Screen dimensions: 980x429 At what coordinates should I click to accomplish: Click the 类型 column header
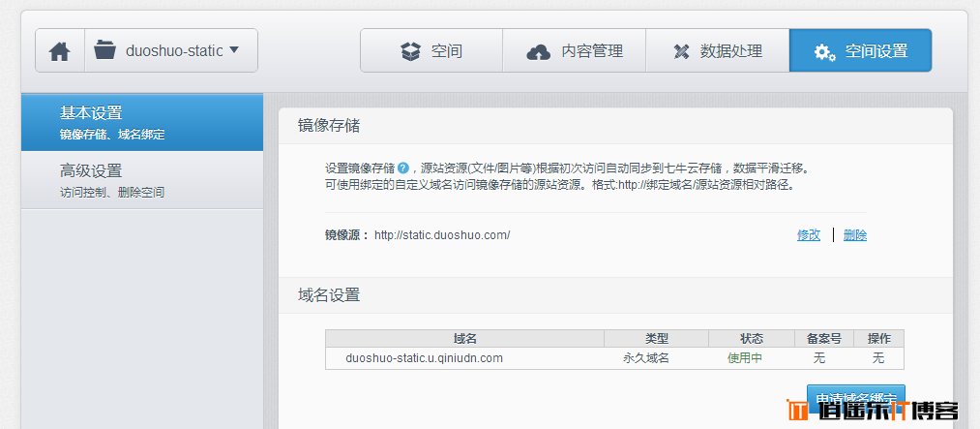(x=657, y=339)
